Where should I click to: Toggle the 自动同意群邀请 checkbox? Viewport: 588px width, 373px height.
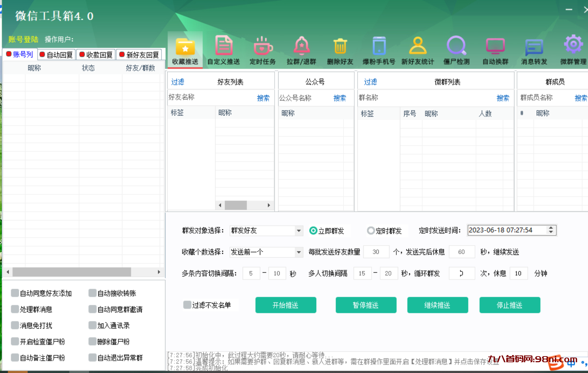[x=93, y=309]
